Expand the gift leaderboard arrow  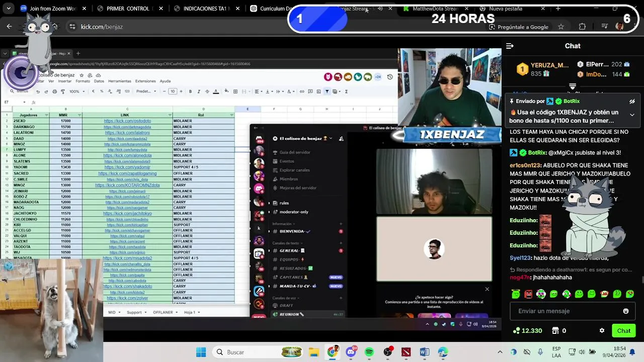click(x=573, y=86)
